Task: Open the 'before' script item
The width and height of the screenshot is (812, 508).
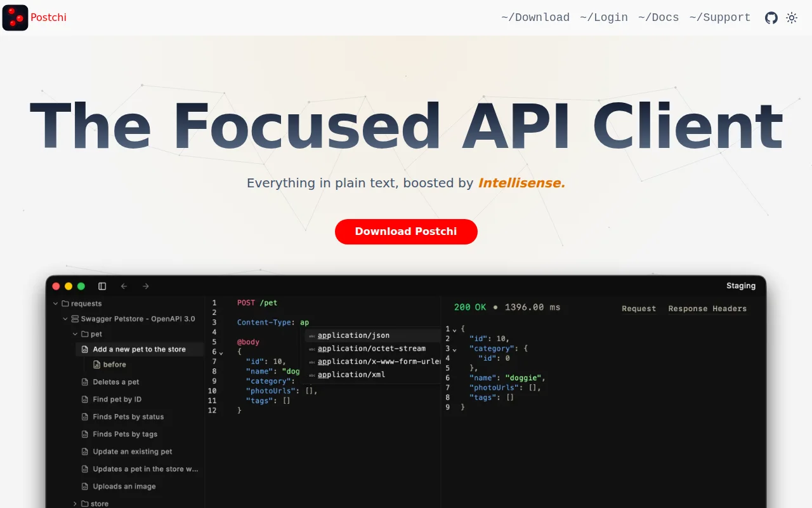Action: [x=114, y=364]
